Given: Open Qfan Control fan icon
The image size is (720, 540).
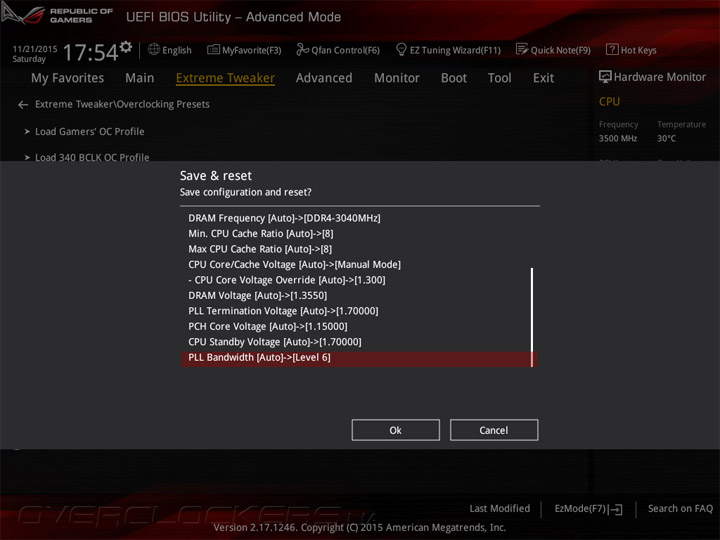Looking at the screenshot, I should (x=302, y=49).
